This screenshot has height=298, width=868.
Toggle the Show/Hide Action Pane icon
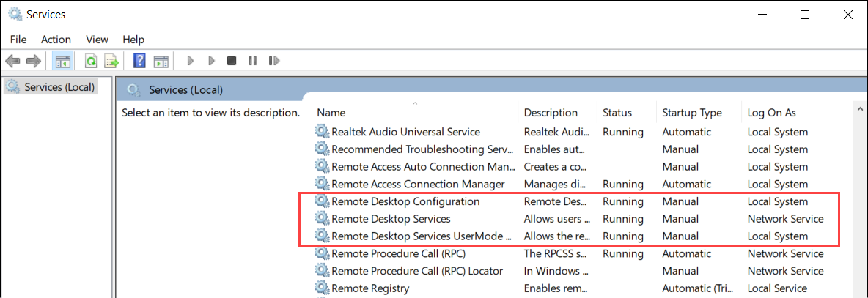[161, 61]
